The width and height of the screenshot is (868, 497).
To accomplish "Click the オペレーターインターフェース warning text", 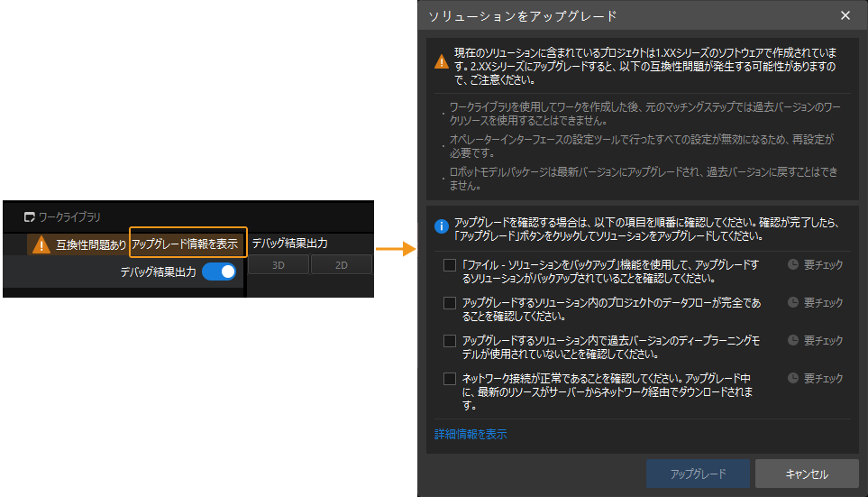I will pyautogui.click(x=641, y=146).
